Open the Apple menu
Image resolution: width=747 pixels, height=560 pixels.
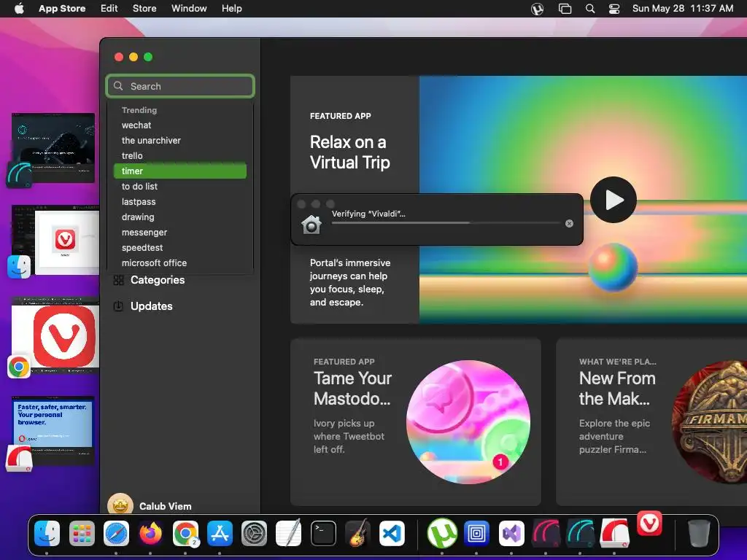tap(19, 9)
